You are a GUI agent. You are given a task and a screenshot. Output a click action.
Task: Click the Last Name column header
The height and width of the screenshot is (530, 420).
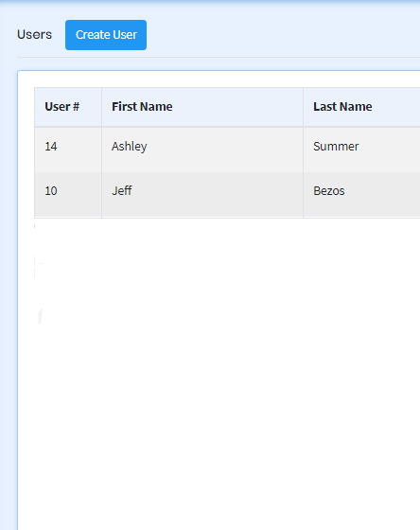click(x=361, y=107)
